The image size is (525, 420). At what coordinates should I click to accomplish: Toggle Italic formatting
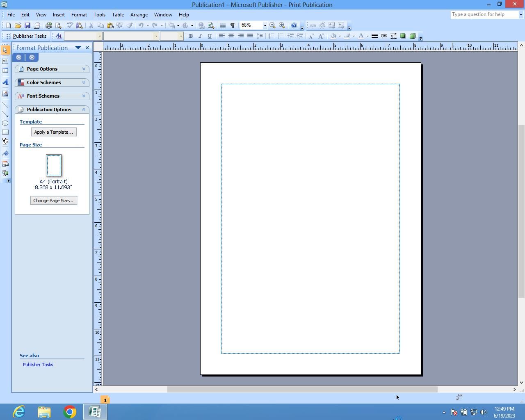(x=200, y=36)
